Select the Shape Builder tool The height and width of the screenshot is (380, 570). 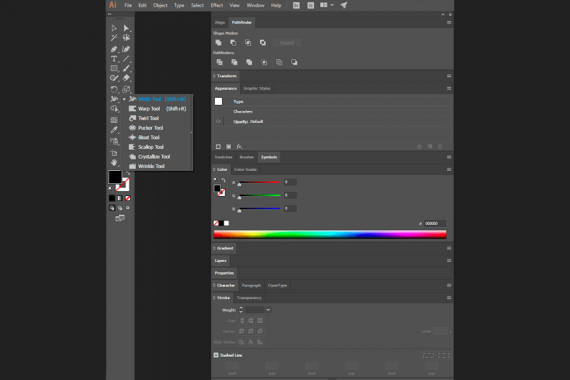tap(114, 109)
